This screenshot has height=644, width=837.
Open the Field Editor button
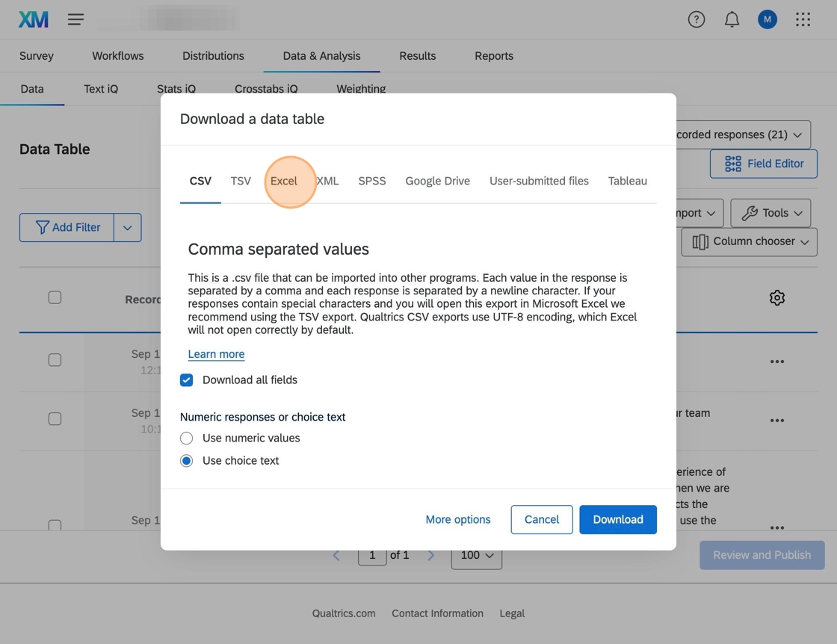[763, 164]
